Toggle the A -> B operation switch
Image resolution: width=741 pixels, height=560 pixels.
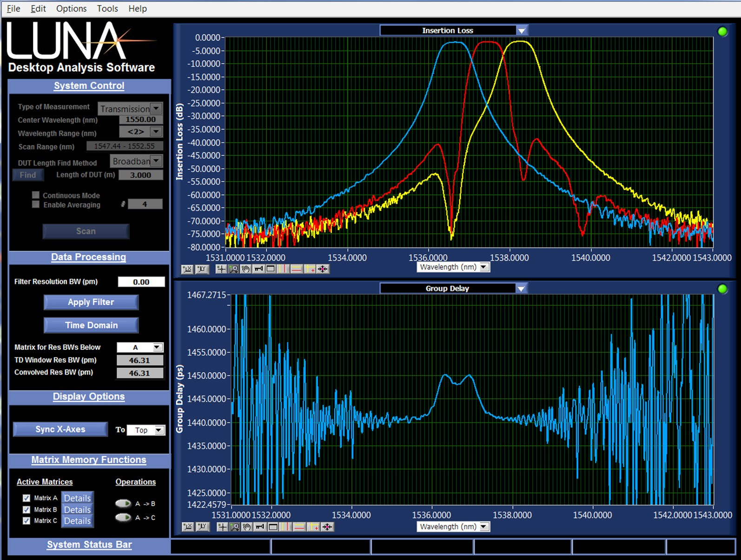click(x=123, y=503)
